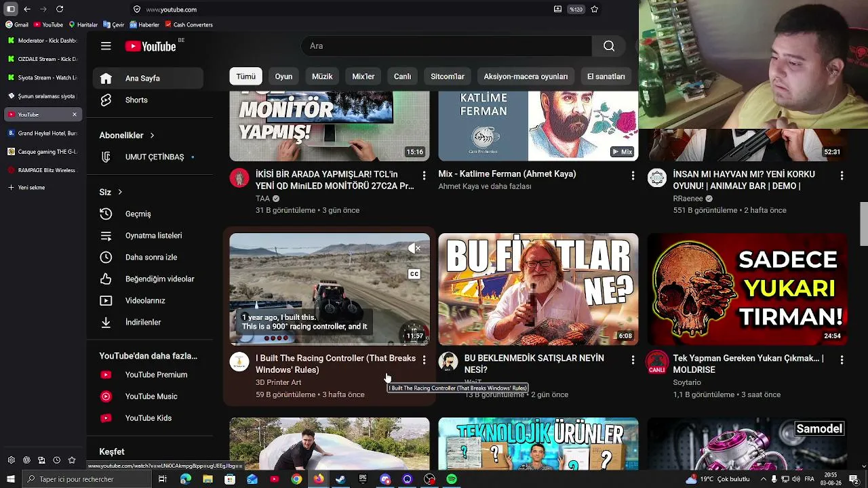This screenshot has height=488, width=868.
Task: Open more options for ANIMALY BAR video
Action: (842, 176)
